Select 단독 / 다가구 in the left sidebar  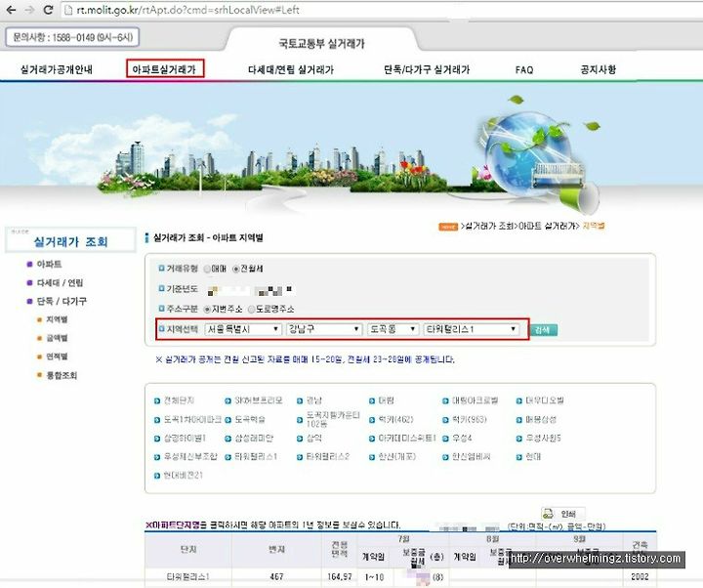click(x=62, y=301)
